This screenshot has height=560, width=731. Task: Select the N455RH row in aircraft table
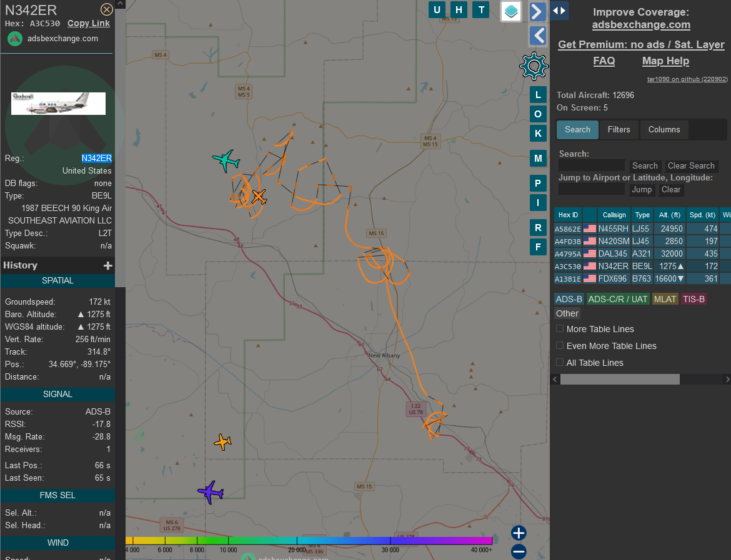coord(642,228)
